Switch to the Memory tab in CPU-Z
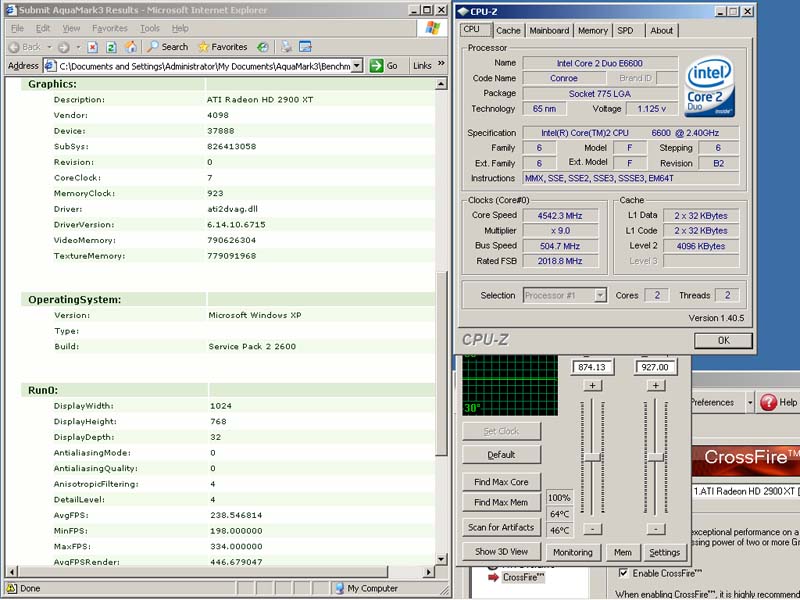 point(593,31)
